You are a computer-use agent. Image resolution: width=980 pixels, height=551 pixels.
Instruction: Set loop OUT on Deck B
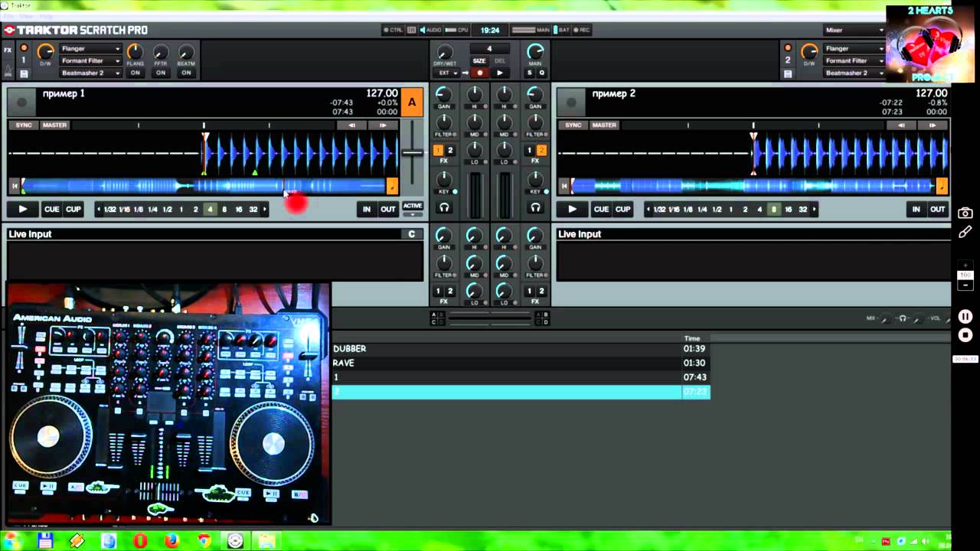[938, 209]
